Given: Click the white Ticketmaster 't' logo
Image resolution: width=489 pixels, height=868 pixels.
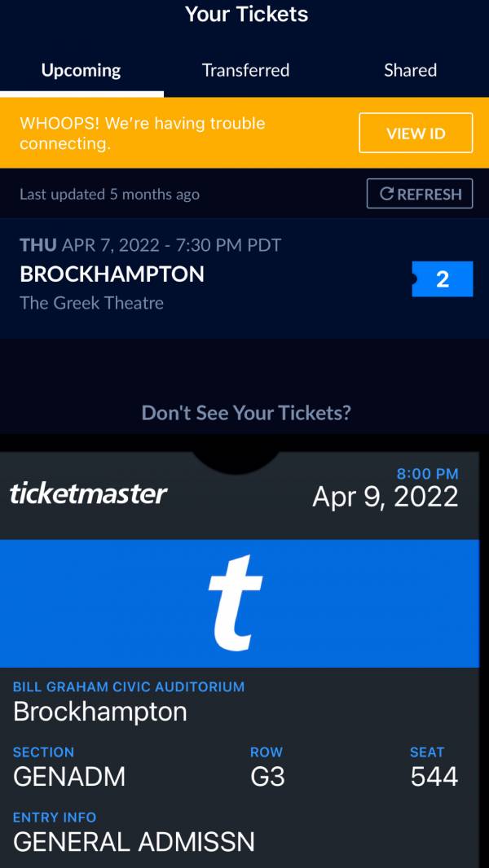Looking at the screenshot, I should pos(235,603).
